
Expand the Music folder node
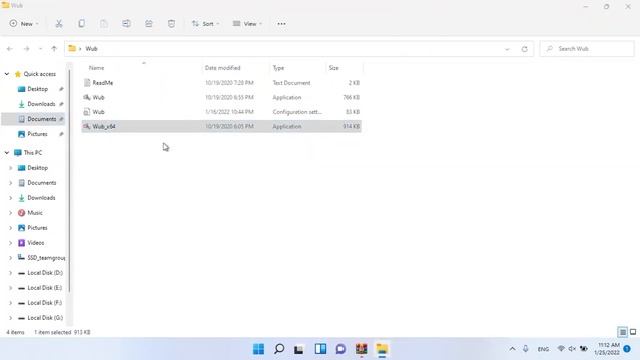(x=11, y=213)
